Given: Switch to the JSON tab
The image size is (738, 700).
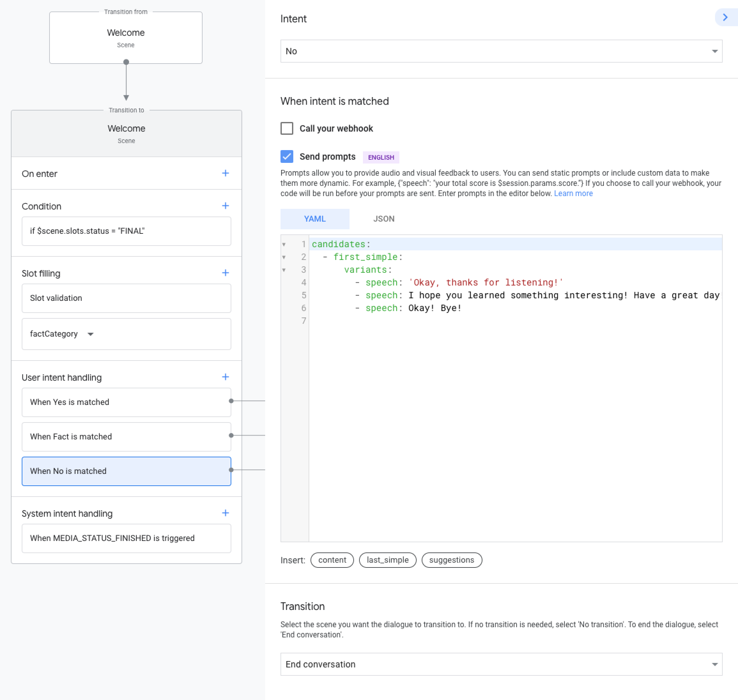Looking at the screenshot, I should (x=384, y=219).
